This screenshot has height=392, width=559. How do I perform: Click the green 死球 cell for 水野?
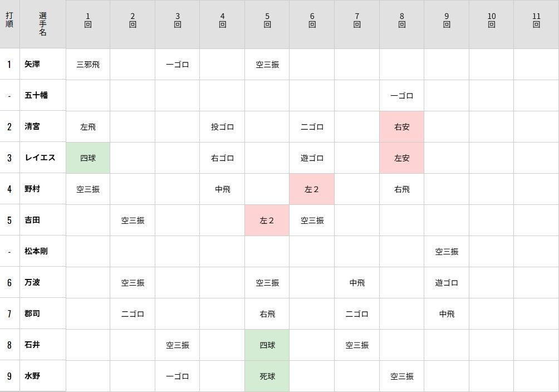267,376
